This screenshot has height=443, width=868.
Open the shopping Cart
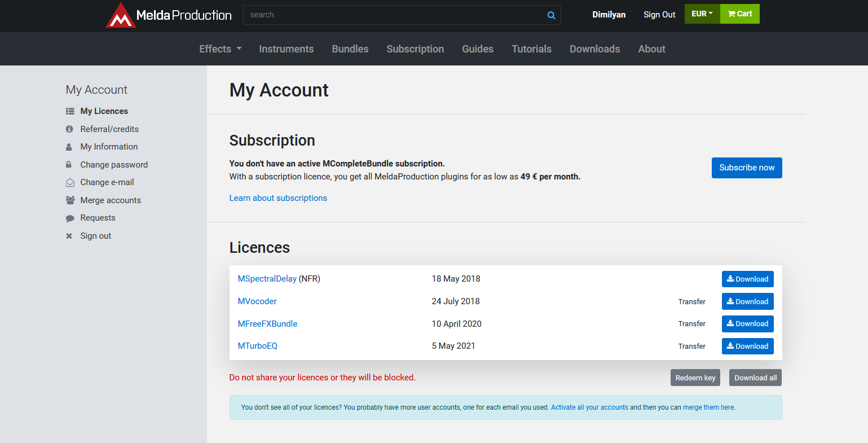(x=739, y=14)
